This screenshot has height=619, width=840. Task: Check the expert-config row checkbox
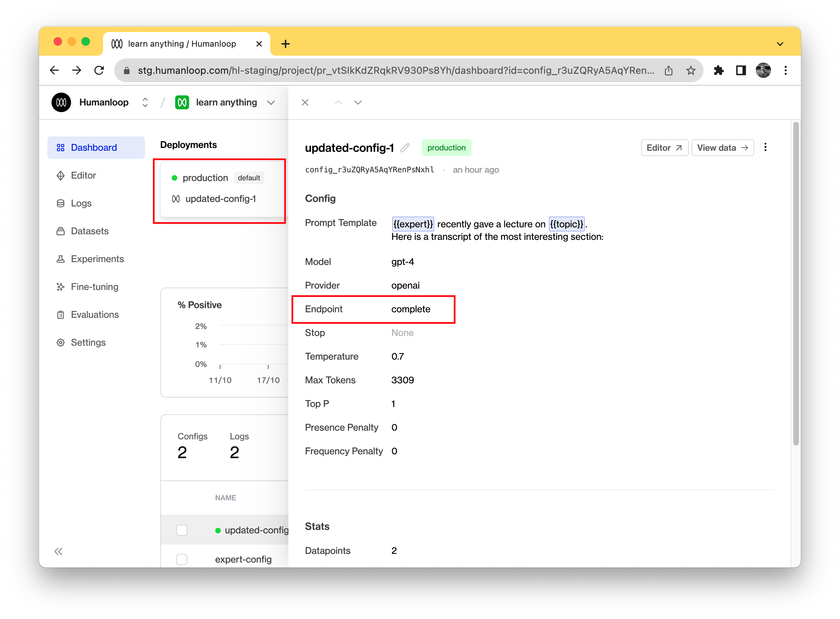182,559
